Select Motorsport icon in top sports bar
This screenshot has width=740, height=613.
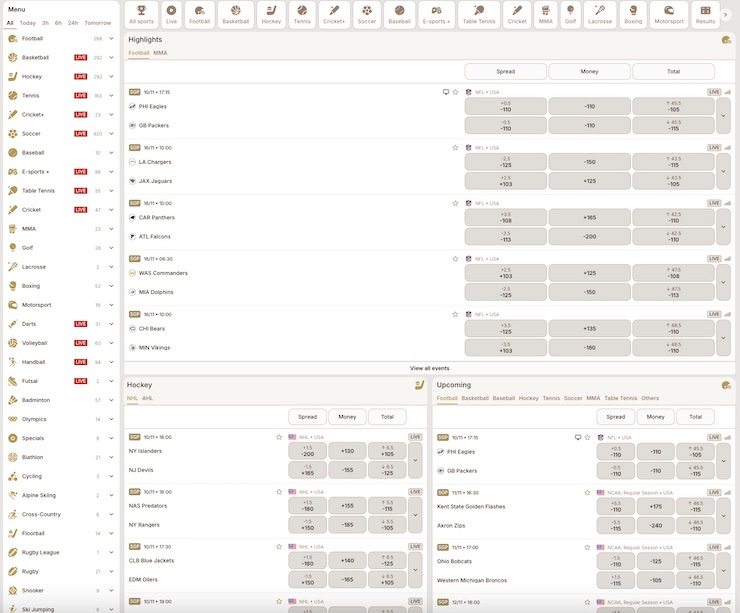[x=669, y=15]
